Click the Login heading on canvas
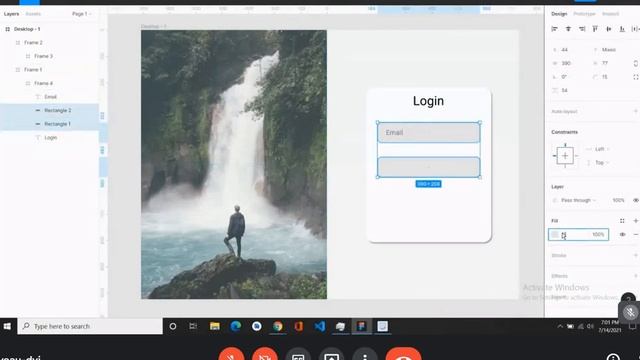Screen dimensions: 640x360 click(x=428, y=101)
